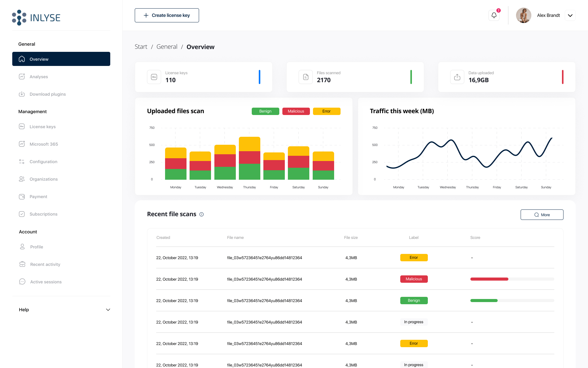Collapse the Help section

pos(108,310)
